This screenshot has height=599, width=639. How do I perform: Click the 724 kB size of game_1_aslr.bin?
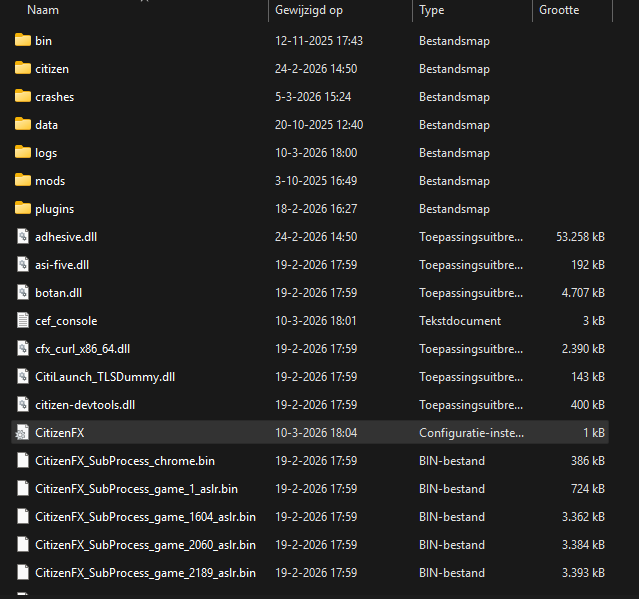[588, 489]
